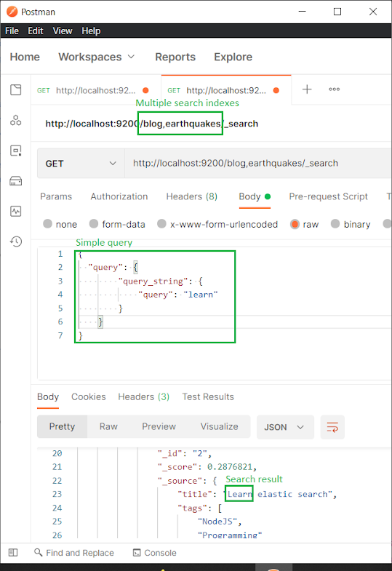Open the Edit menu
This screenshot has width=392, height=571.
point(36,31)
